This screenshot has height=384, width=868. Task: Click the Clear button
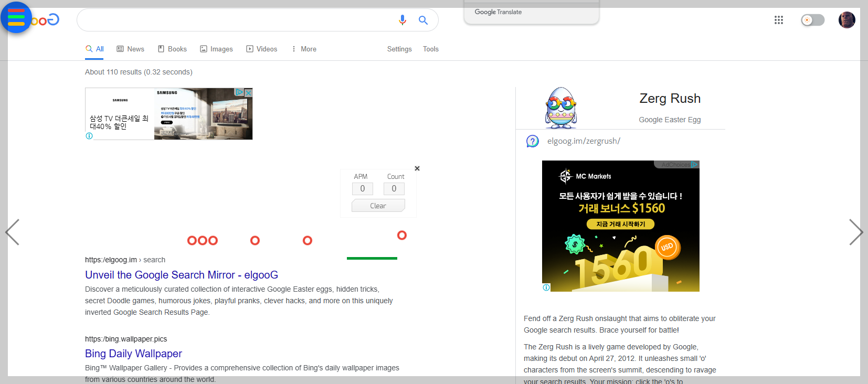tap(378, 206)
